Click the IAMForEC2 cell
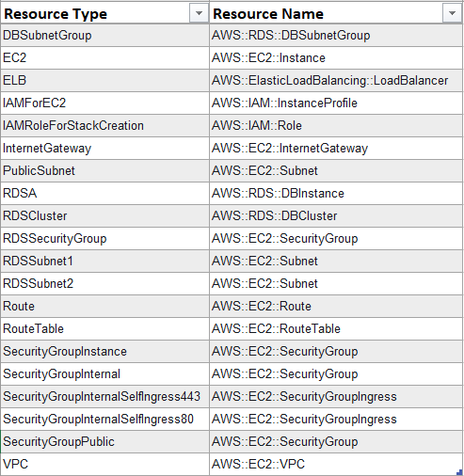 point(104,103)
